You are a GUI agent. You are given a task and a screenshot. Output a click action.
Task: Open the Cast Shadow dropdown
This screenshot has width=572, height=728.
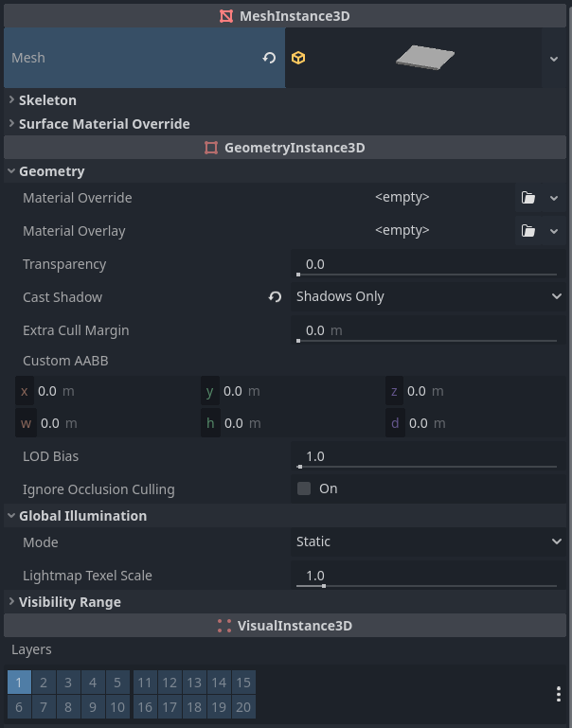pyautogui.click(x=428, y=296)
